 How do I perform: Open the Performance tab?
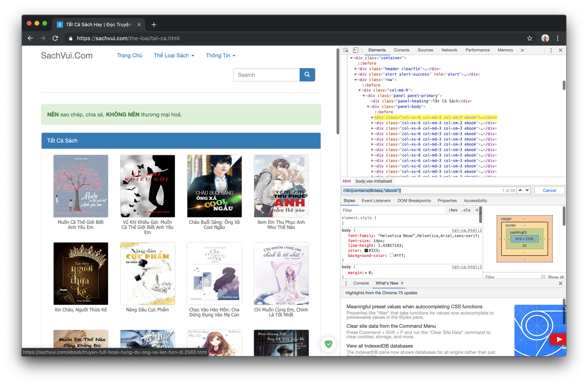pyautogui.click(x=478, y=50)
